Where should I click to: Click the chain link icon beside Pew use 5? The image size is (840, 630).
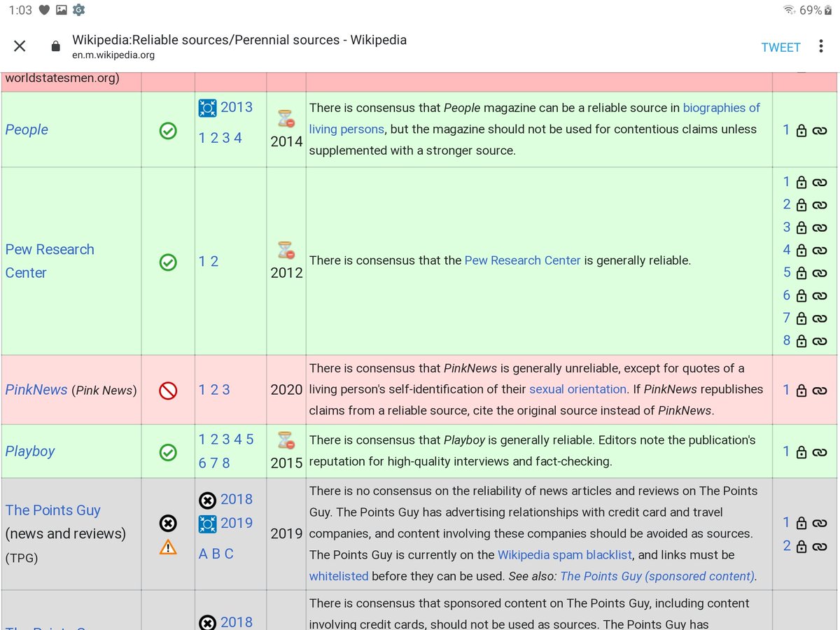pos(820,273)
